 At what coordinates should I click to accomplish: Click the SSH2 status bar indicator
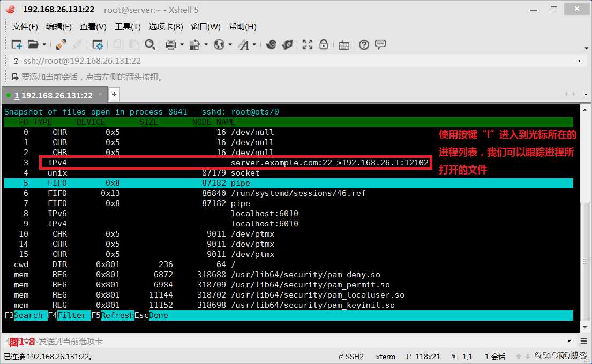click(351, 357)
